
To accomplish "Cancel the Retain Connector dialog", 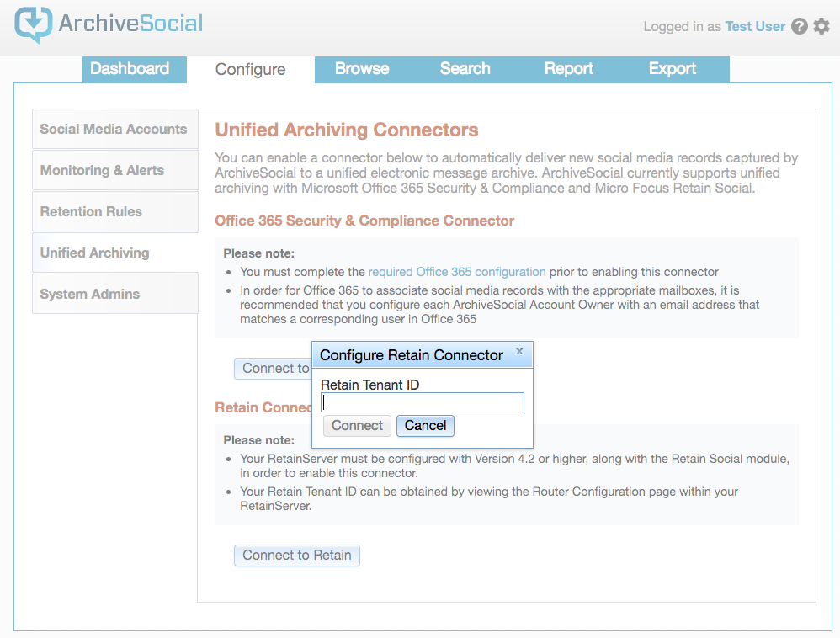I will pos(425,426).
